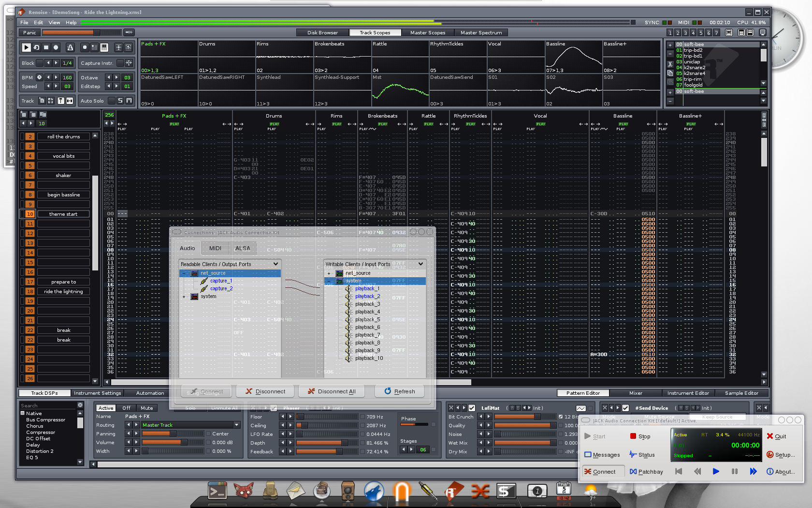Click JACK transport blue play icon
This screenshot has width=812, height=508.
[x=716, y=471]
